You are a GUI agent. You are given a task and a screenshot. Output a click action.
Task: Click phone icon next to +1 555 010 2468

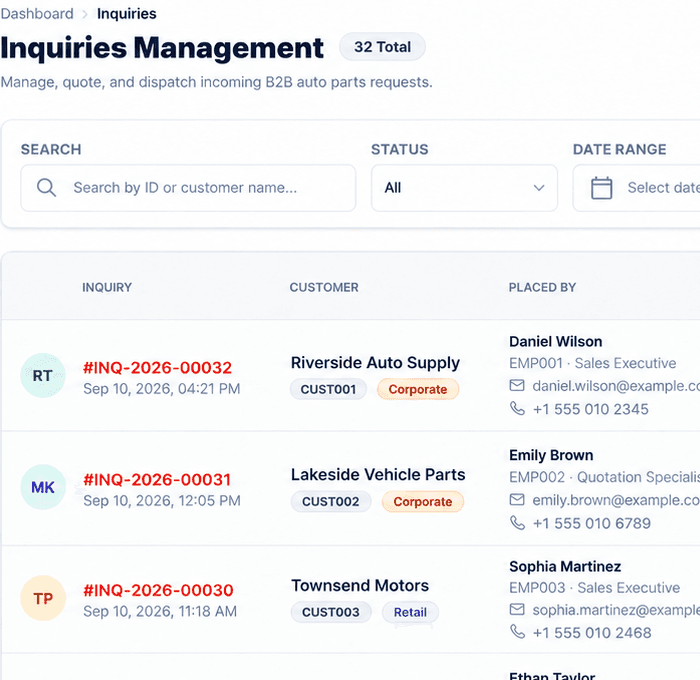tap(517, 632)
